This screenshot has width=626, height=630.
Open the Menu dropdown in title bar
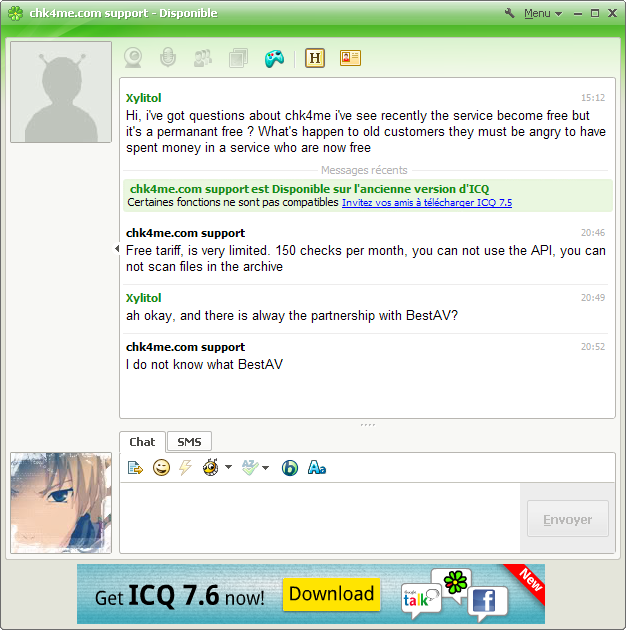pyautogui.click(x=543, y=13)
